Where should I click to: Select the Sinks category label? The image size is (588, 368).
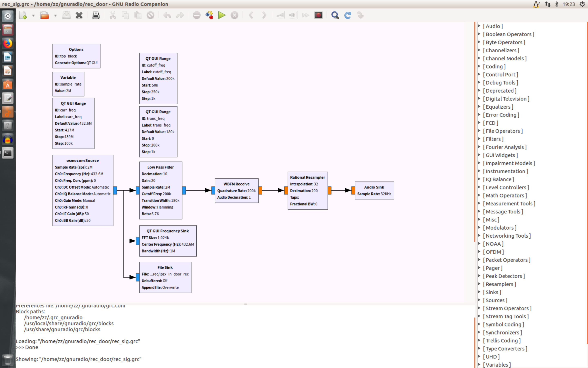tap(492, 292)
